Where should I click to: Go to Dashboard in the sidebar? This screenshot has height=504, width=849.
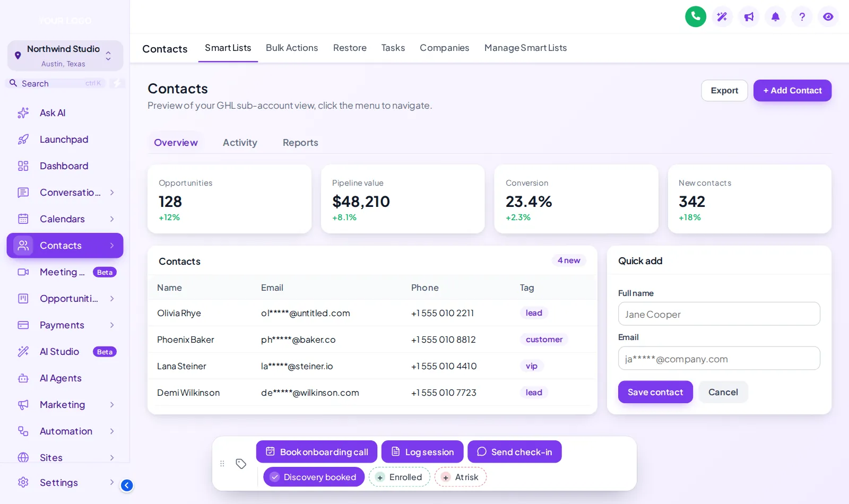(x=65, y=166)
